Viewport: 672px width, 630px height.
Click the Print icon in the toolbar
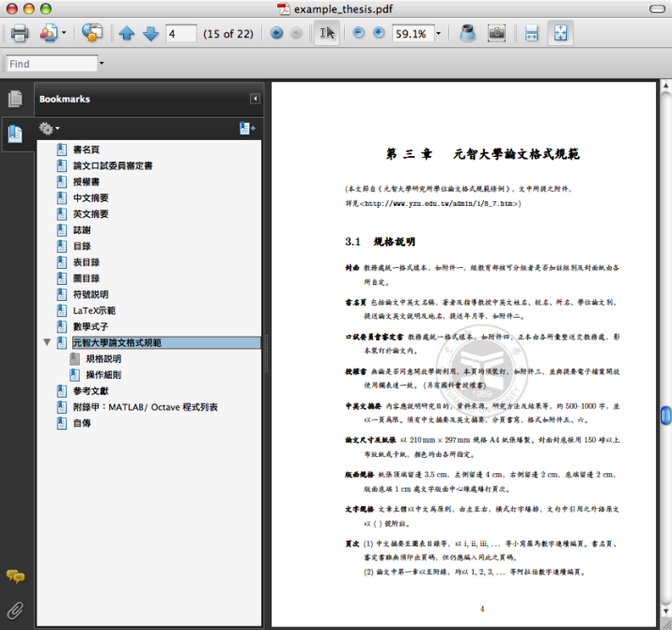20,34
